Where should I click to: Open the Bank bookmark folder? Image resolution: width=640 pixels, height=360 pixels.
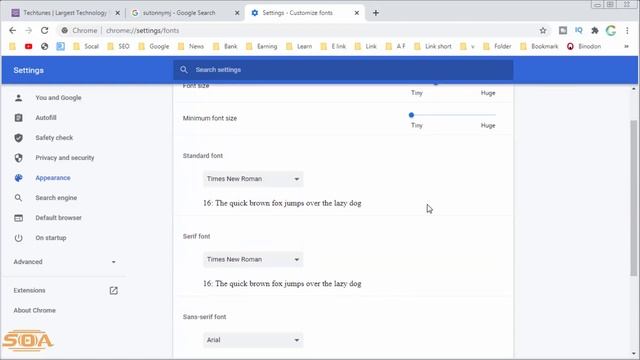[225, 47]
